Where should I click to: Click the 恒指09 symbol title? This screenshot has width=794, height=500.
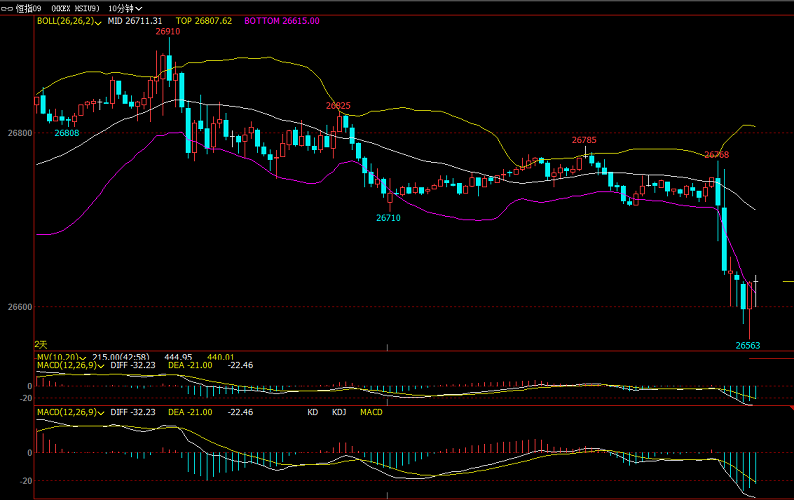click(x=29, y=7)
